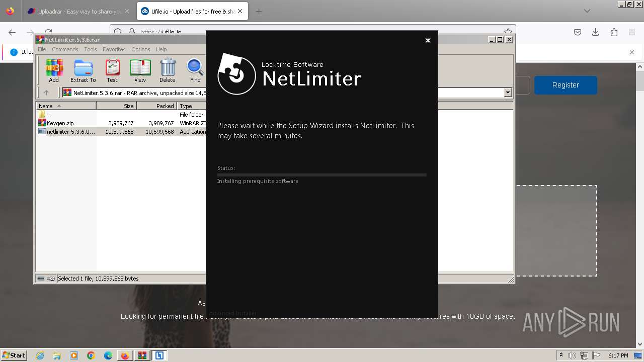644x362 pixels.
Task: Open WinRAR File menu
Action: coord(42,49)
